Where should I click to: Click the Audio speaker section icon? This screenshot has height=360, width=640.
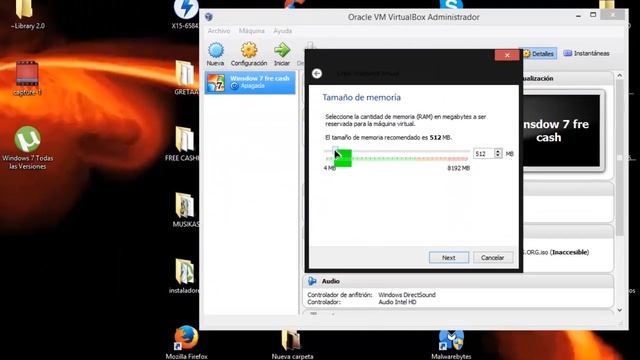[312, 281]
